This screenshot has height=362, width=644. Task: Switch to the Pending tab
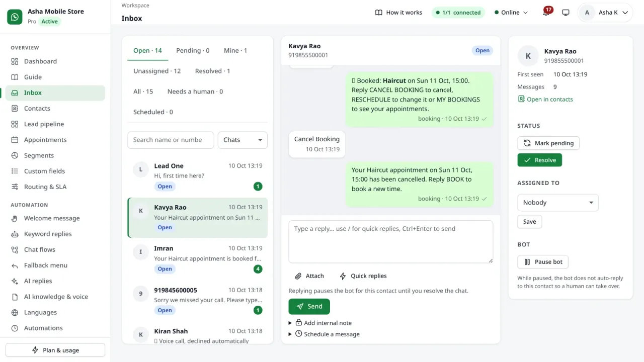tap(193, 50)
